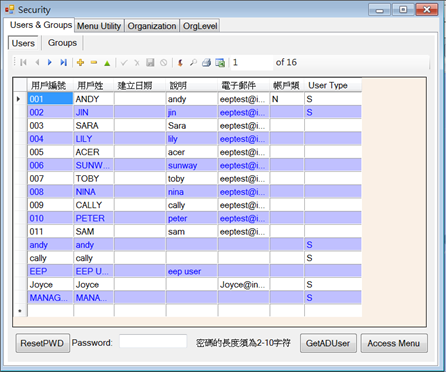Image resolution: width=446 pixels, height=372 pixels.
Task: Click the User Type 'S' cell in Joyce row
Action: (x=333, y=285)
